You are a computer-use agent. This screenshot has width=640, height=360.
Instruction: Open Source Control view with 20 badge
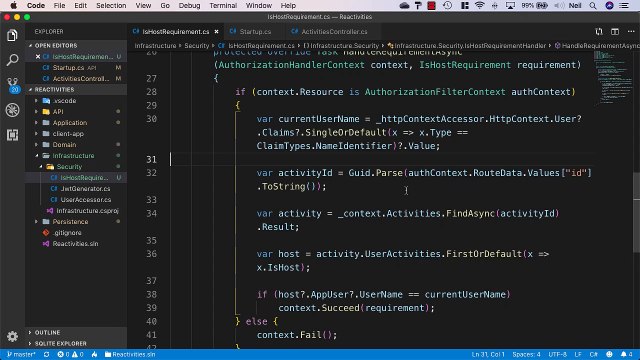coord(13,85)
